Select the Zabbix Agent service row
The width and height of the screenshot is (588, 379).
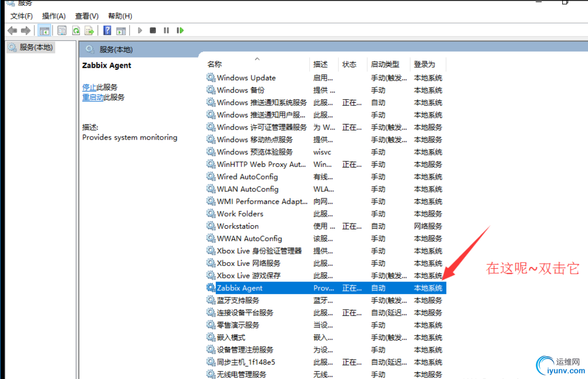(326, 288)
